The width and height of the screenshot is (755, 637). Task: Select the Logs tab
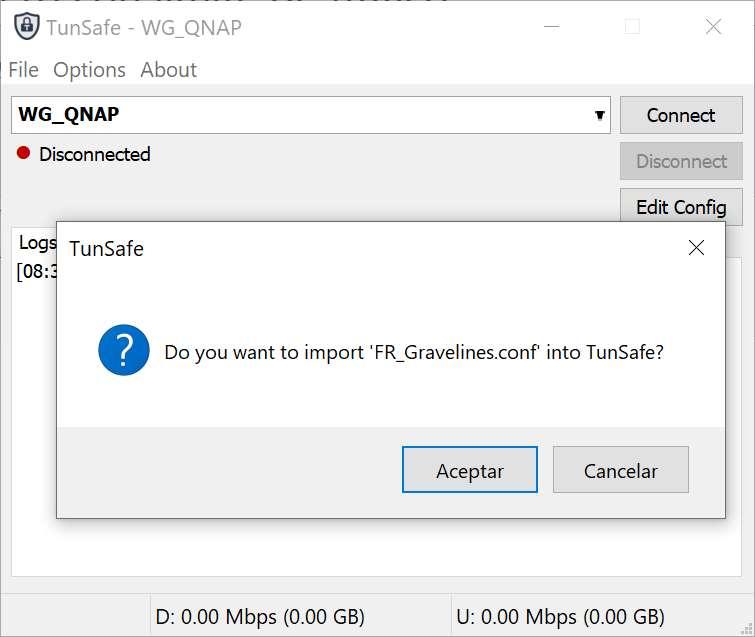click(38, 243)
